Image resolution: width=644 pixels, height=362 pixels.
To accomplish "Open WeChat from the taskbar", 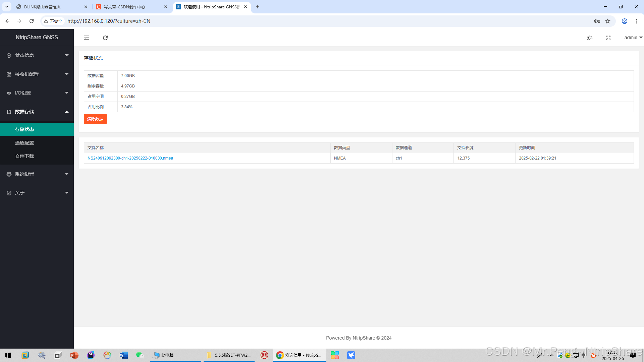I will [140, 355].
